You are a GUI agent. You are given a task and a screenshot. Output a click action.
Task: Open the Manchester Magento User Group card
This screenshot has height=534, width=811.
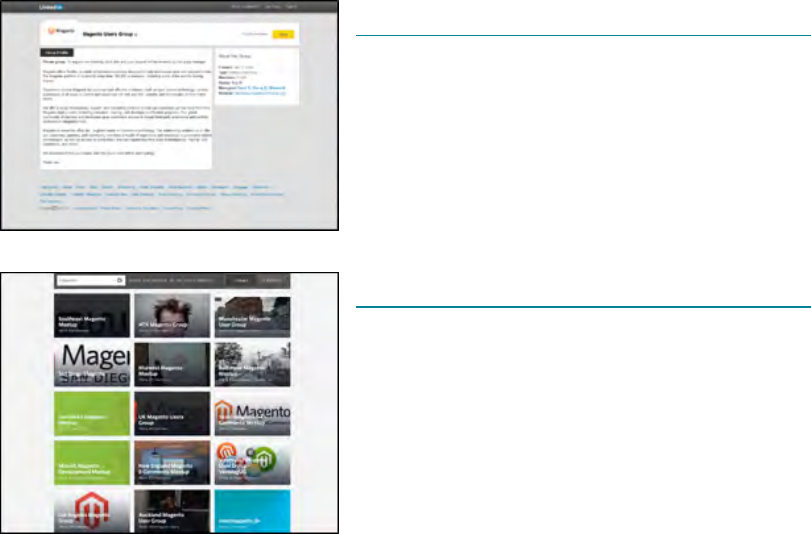[x=252, y=316]
